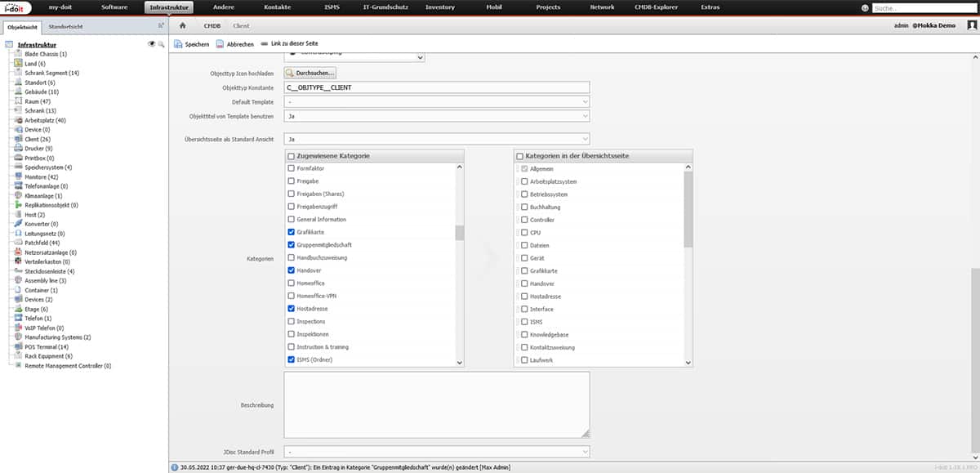980x473 pixels.
Task: Toggle select-all Kategorien in der Übersichtsseite
Action: [x=520, y=155]
